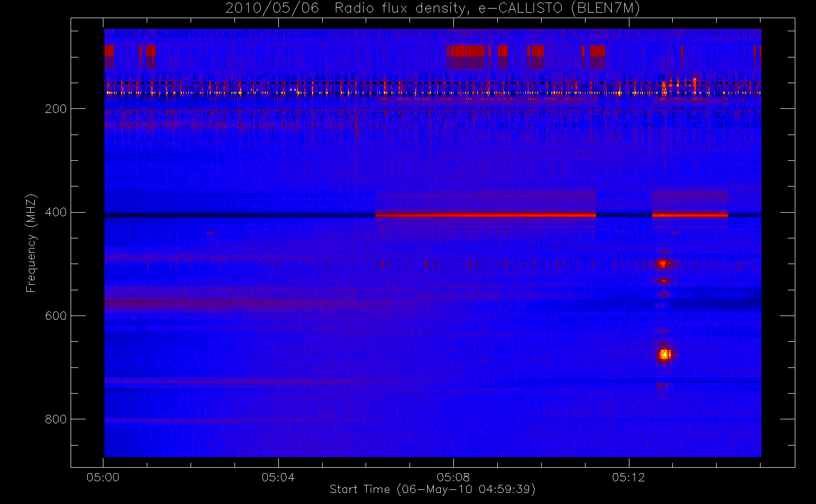Click the 05:00 time tick label
This screenshot has width=816, height=504.
click(x=103, y=477)
